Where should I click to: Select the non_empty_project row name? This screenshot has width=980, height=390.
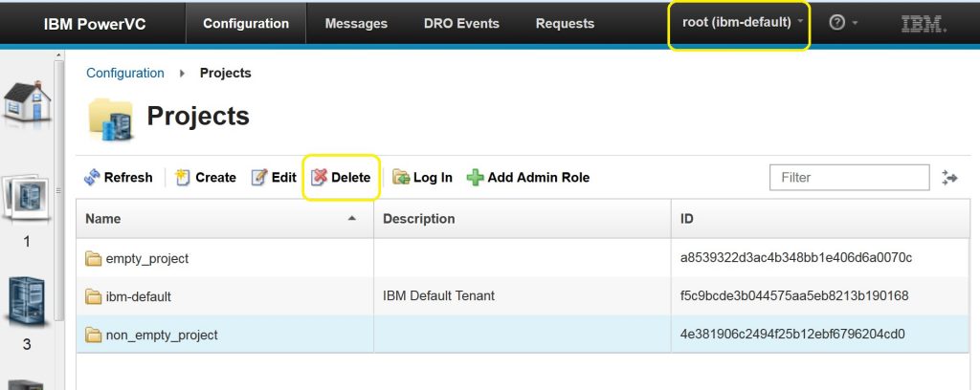coord(162,336)
